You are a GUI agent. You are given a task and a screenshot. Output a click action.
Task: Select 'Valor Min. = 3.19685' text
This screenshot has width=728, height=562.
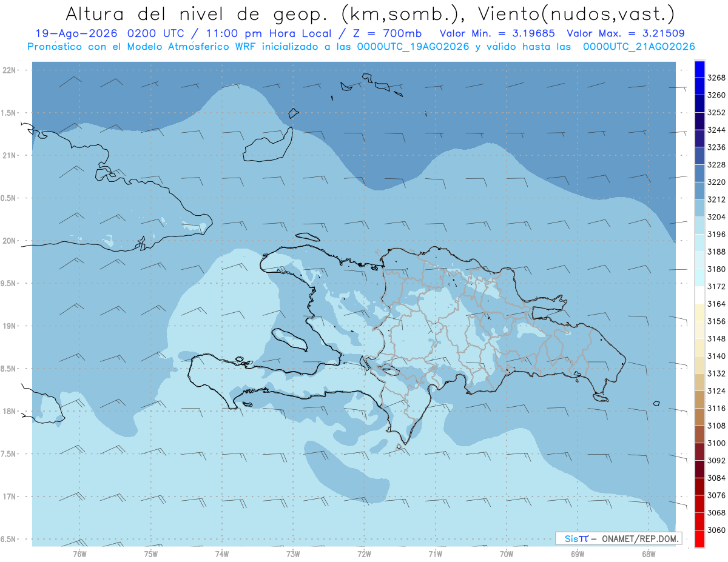pos(497,33)
